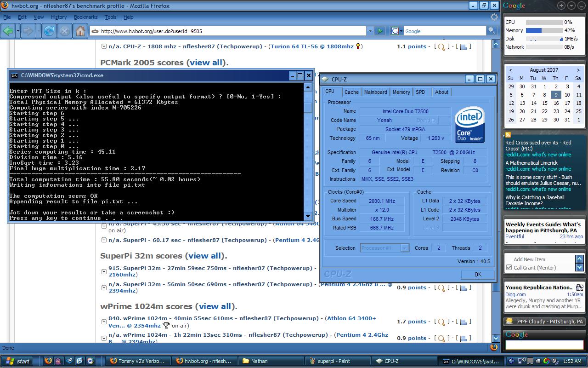Image resolution: width=588 pixels, height=368 pixels.
Task: Click the lightbulb icon after Turion 64 TL-56 link
Action: tap(358, 46)
